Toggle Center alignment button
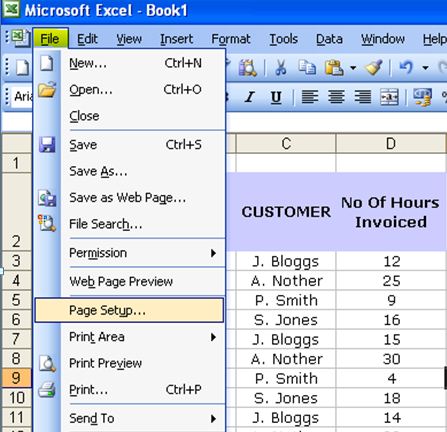 click(336, 97)
